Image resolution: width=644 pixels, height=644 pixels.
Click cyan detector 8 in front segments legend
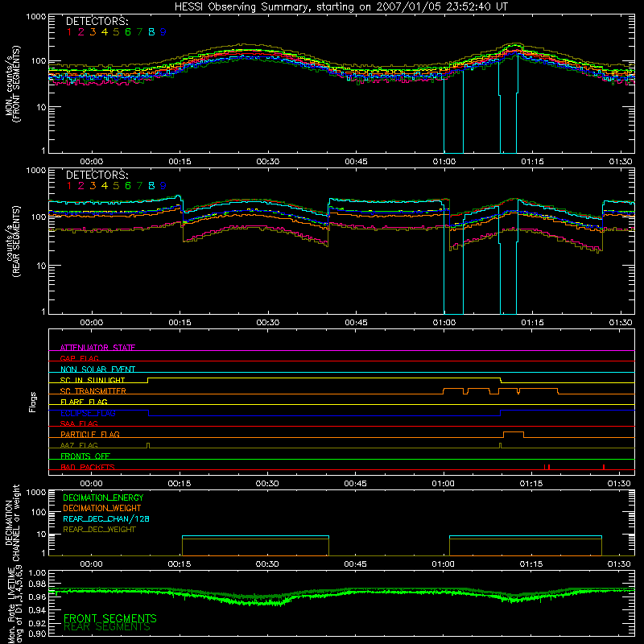(151, 32)
